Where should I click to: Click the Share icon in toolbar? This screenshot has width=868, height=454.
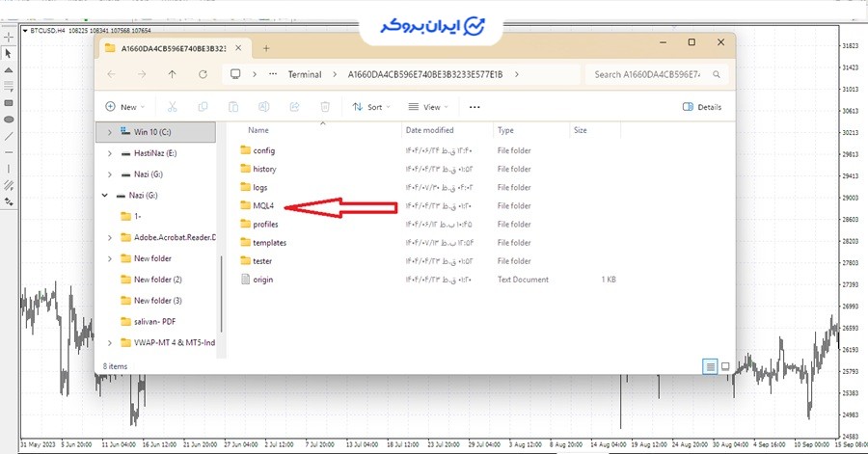coord(294,107)
